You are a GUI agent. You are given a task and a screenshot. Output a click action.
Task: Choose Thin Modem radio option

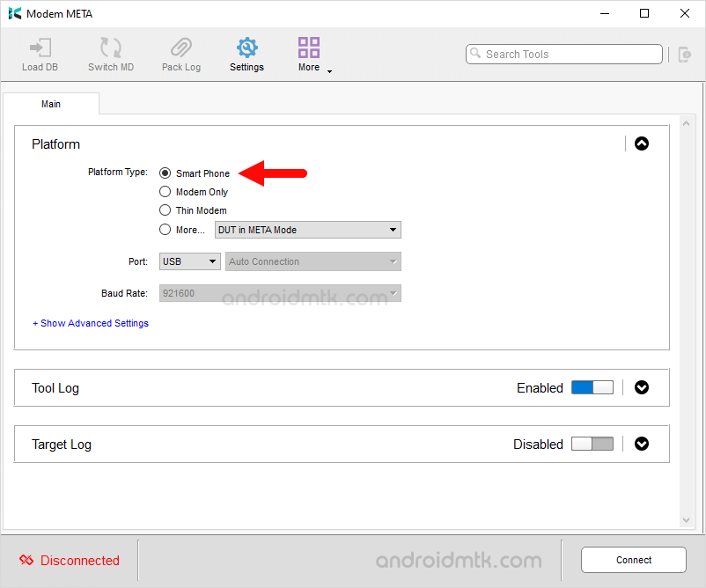(x=165, y=210)
